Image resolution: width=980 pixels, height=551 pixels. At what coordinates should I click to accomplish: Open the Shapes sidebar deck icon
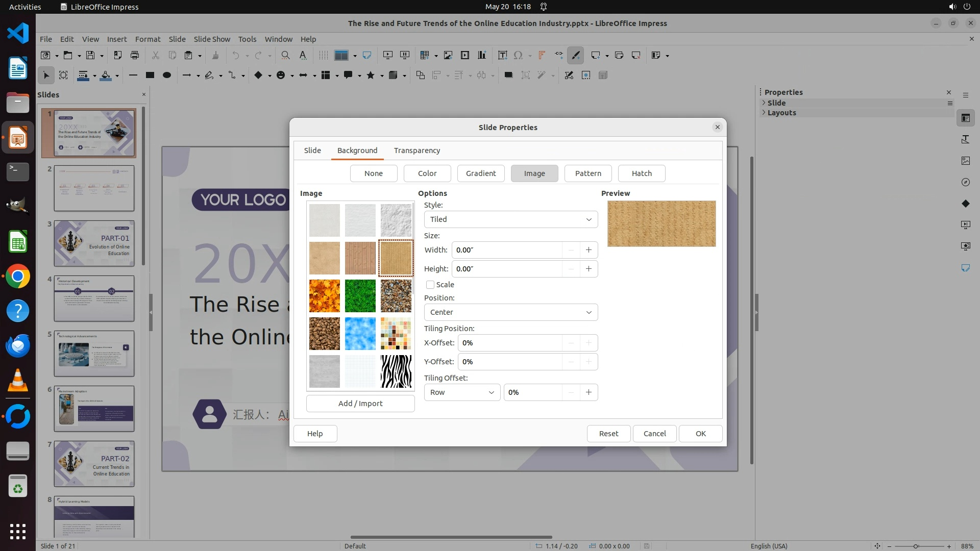click(x=965, y=204)
